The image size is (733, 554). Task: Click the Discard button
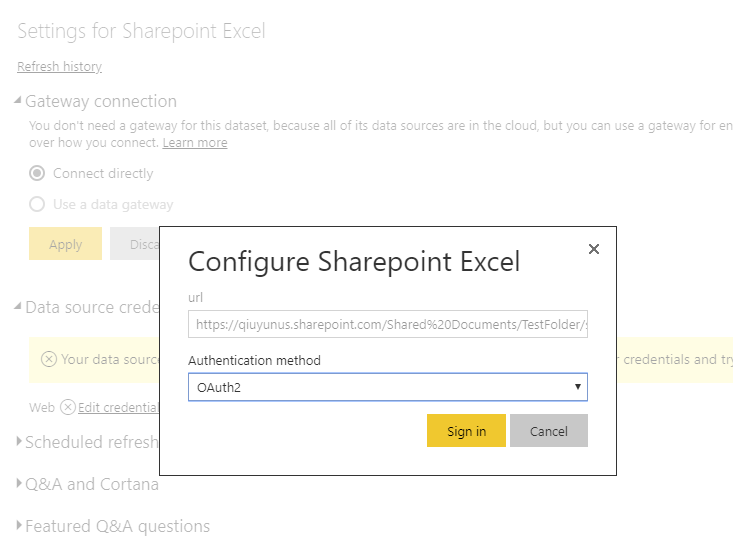pos(135,244)
